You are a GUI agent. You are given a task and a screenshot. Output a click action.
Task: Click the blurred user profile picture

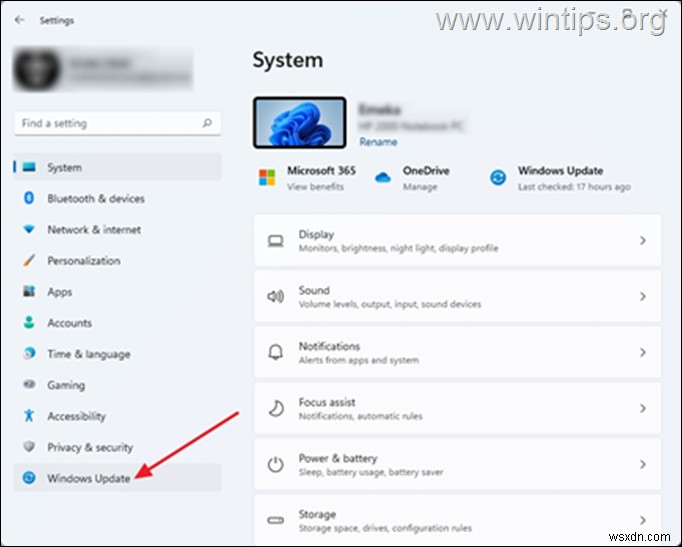[37, 70]
